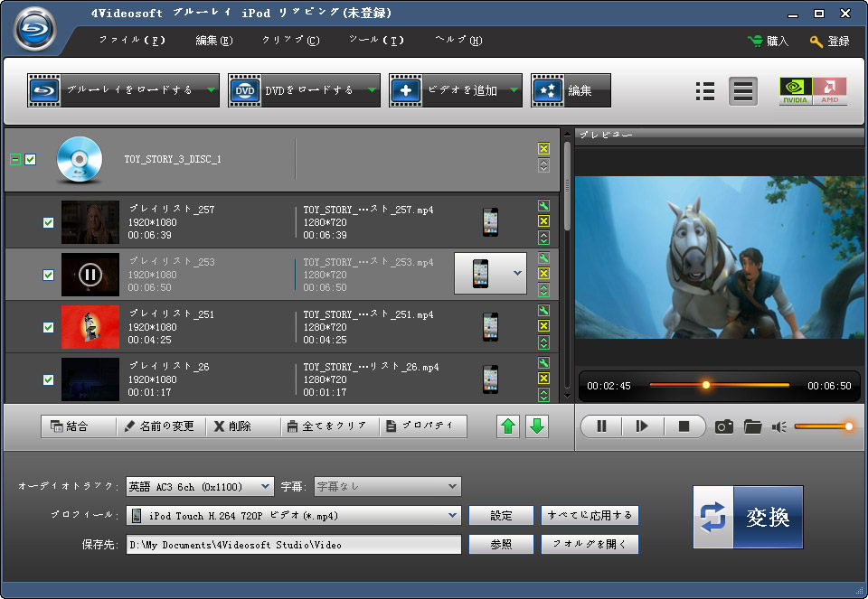Open the 購入 shopping cart link

click(768, 42)
